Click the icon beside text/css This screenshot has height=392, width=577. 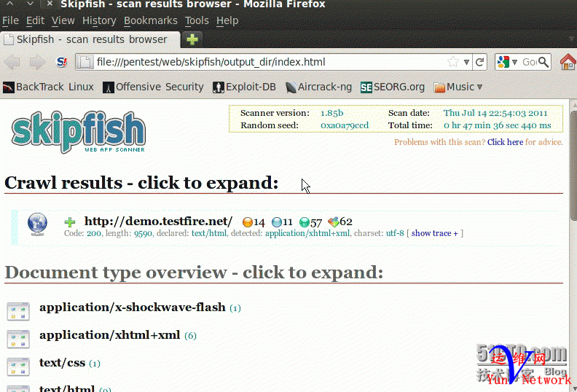pyautogui.click(x=18, y=366)
